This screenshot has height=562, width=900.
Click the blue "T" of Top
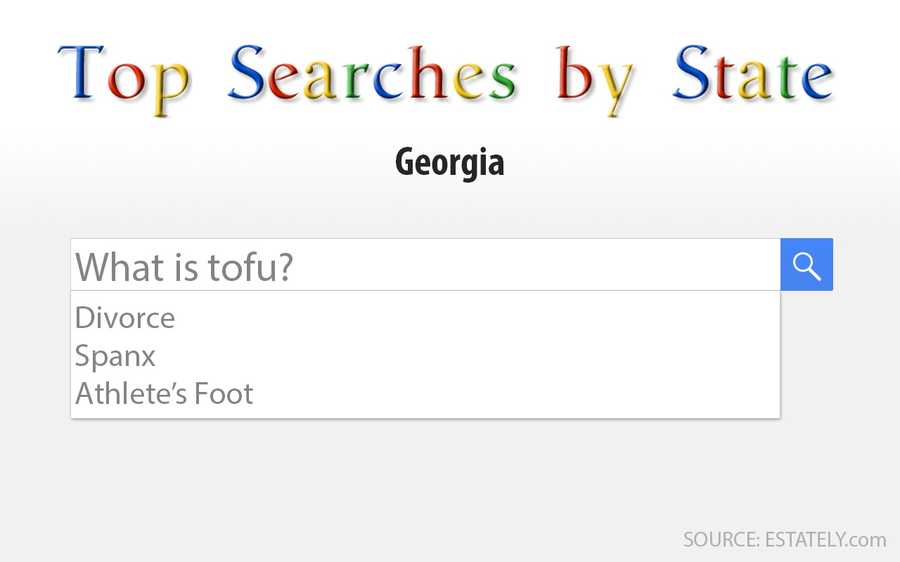(81, 72)
